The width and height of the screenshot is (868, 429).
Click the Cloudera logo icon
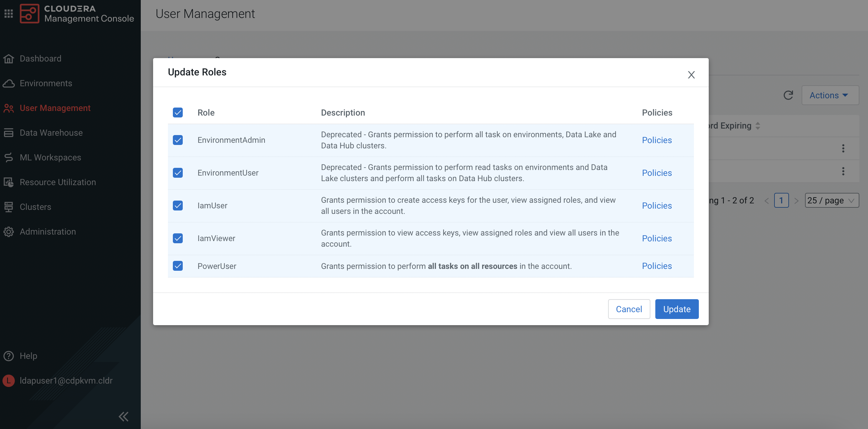point(29,14)
